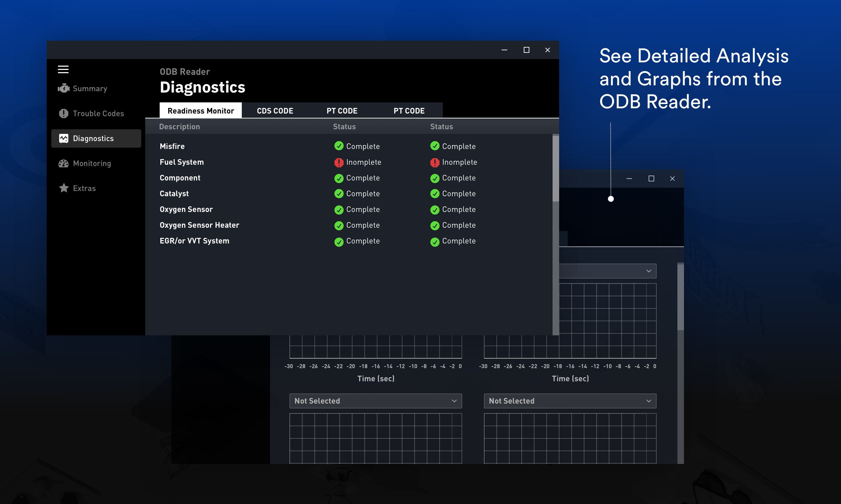
Task: Expand the top graph selector dropdown
Action: (608, 271)
